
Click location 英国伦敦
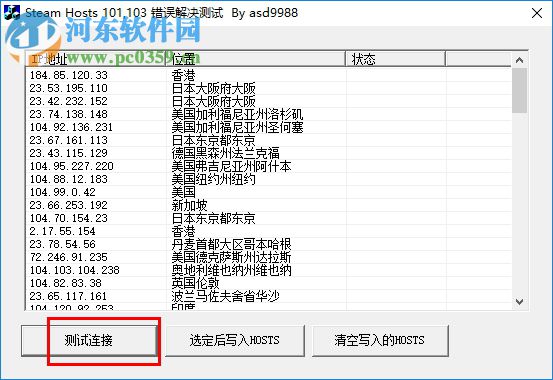[x=196, y=283]
